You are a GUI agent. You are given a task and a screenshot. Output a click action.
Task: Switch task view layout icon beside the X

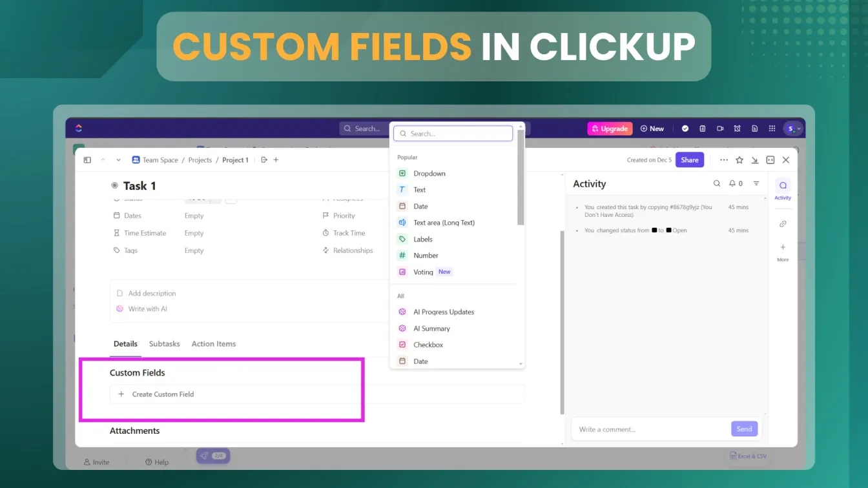click(770, 160)
